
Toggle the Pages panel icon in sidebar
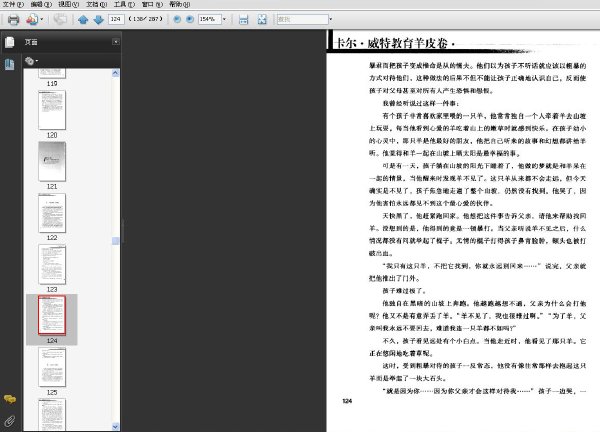point(10,42)
